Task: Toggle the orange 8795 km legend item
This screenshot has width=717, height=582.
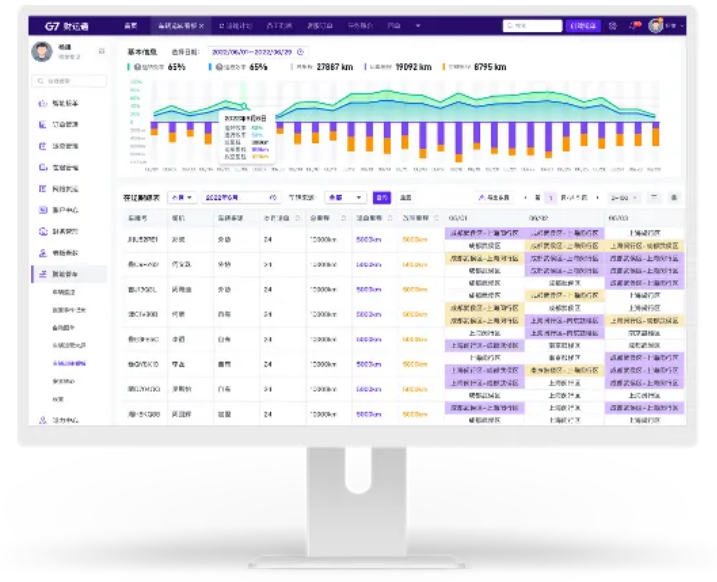Action: click(474, 67)
